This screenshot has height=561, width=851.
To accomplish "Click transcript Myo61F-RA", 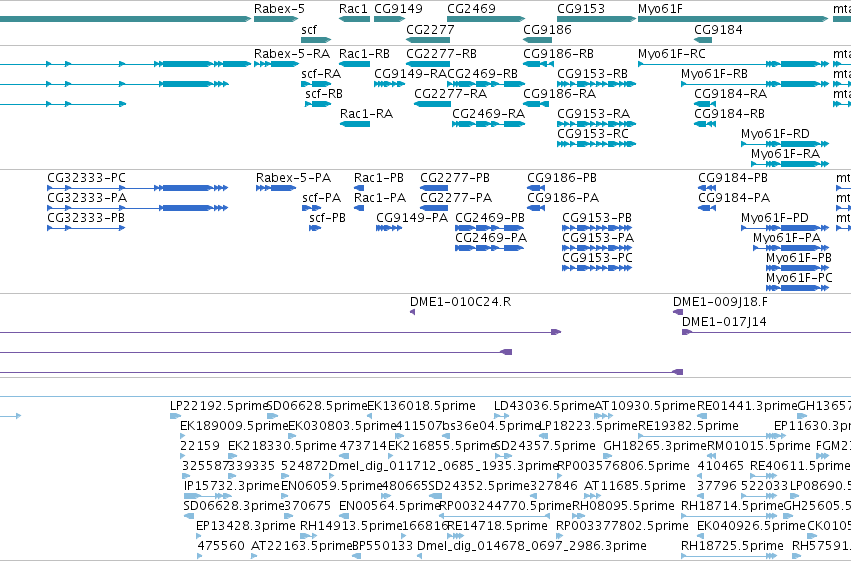I will (785, 154).
